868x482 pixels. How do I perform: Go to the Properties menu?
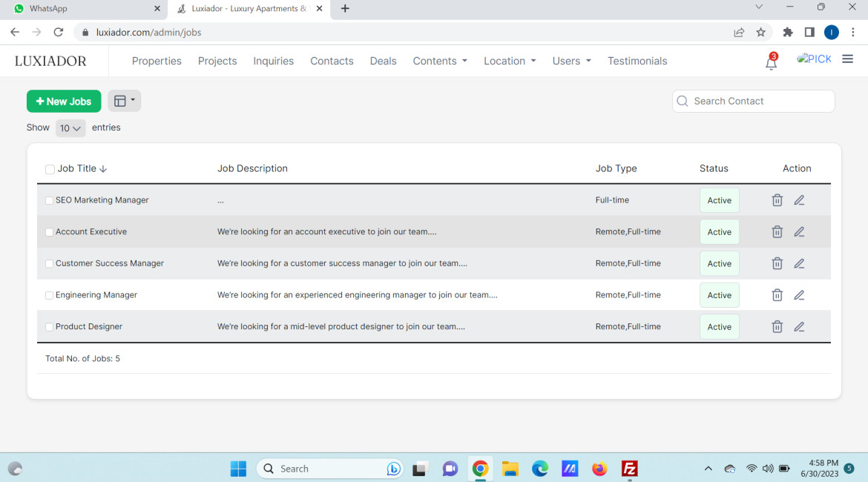point(157,61)
